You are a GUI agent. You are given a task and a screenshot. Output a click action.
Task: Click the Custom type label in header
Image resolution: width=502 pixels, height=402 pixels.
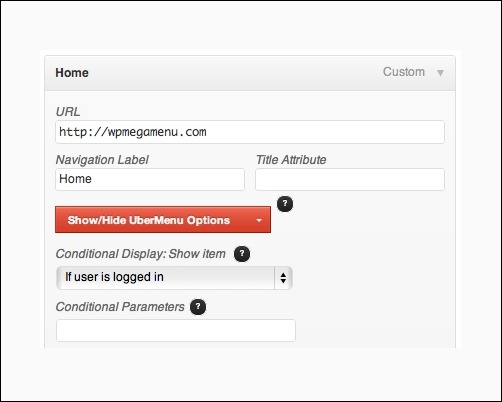[x=404, y=72]
